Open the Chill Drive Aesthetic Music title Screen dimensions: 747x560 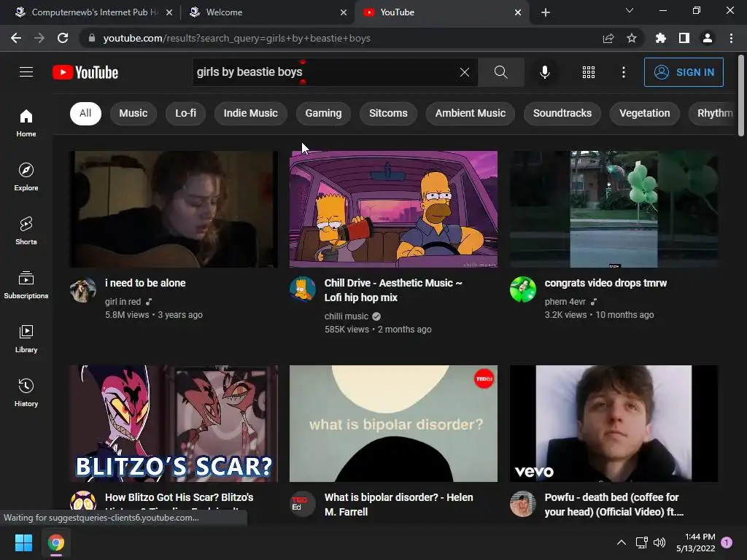(x=393, y=290)
